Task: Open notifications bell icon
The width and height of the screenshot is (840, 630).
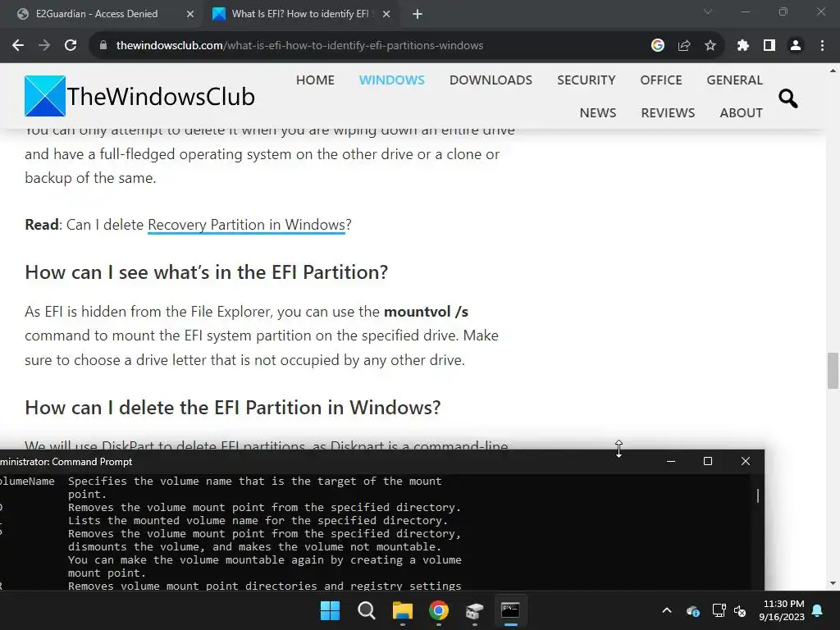Action: (x=818, y=610)
